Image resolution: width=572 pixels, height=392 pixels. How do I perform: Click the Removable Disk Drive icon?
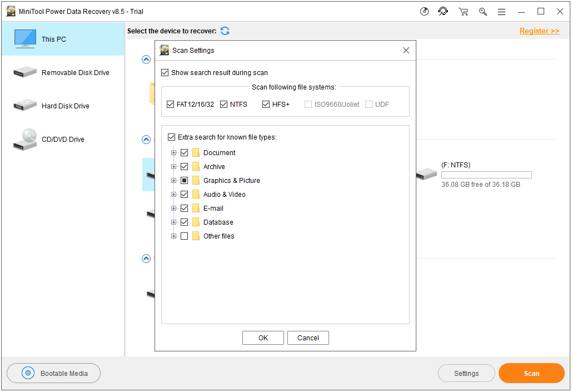click(x=25, y=72)
